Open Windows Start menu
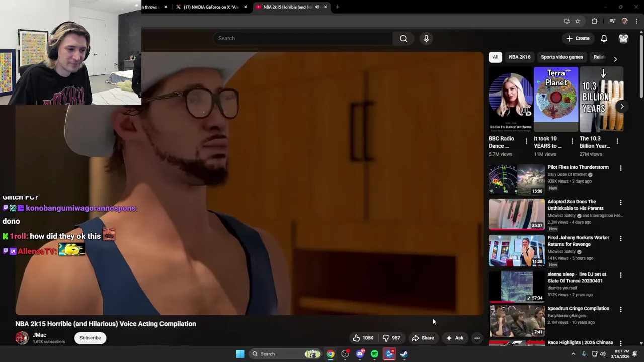Screen dimensions: 644x362 pyautogui.click(x=240, y=354)
